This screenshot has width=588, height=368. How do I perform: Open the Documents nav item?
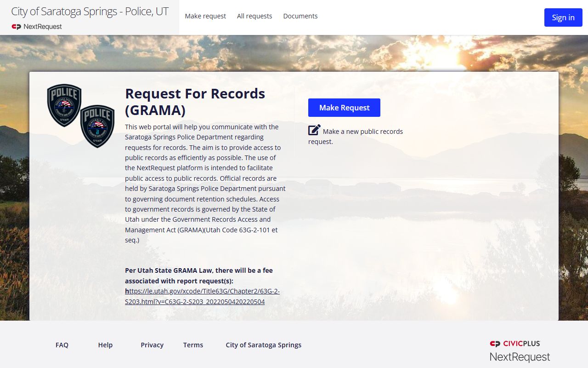[300, 16]
